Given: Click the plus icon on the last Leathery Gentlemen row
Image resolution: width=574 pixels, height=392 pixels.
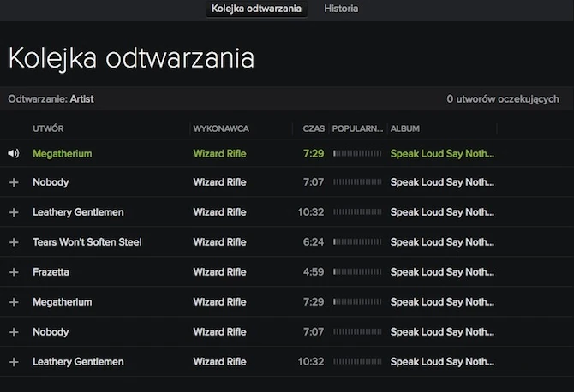Looking at the screenshot, I should 13,362.
